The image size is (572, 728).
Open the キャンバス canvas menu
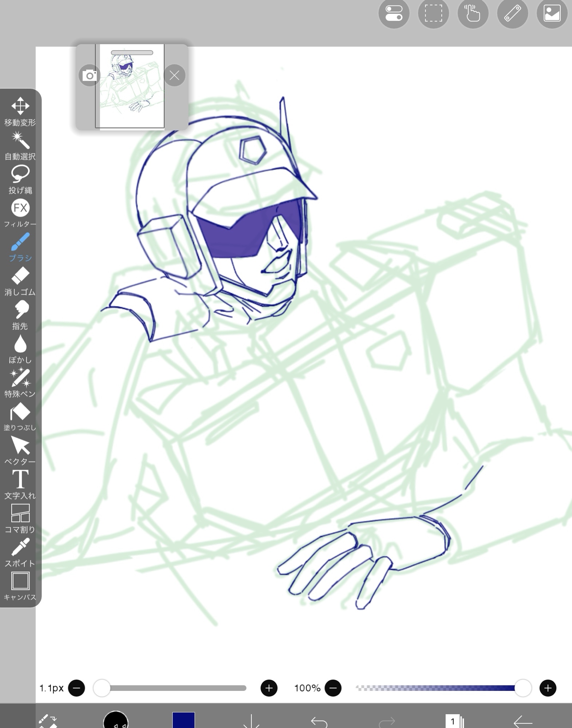[x=20, y=586]
